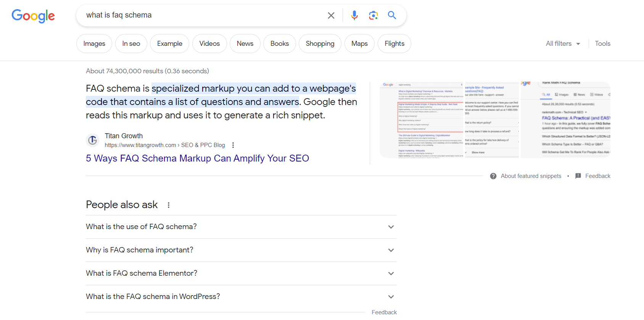Click the question mark help icon

(493, 176)
